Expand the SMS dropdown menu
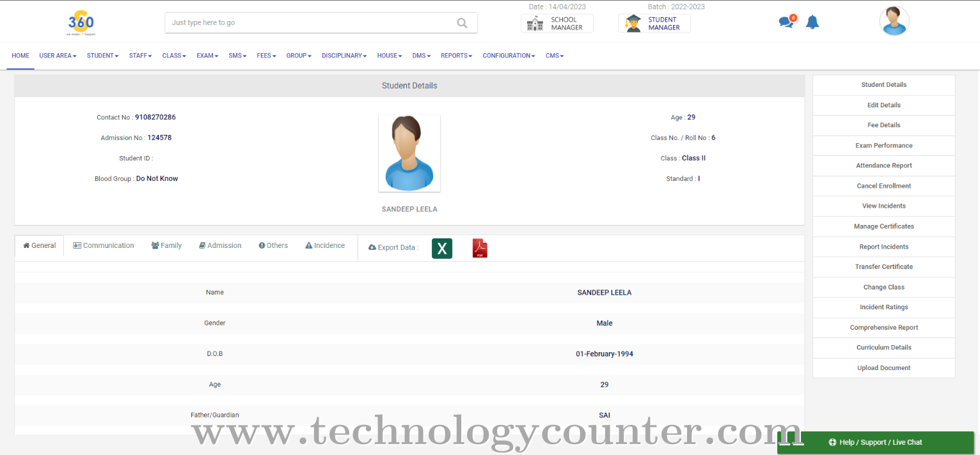Image resolution: width=980 pixels, height=455 pixels. (237, 56)
